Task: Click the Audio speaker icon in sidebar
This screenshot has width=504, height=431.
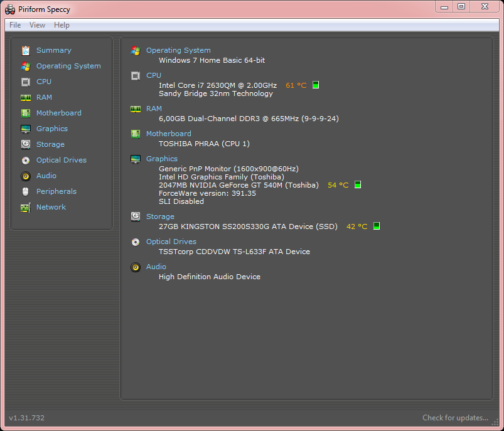Action: click(x=26, y=176)
